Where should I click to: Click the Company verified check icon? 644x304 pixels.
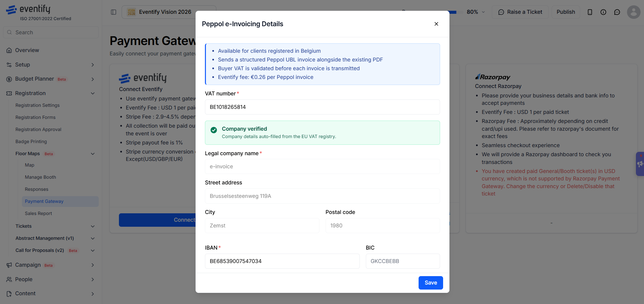214,130
